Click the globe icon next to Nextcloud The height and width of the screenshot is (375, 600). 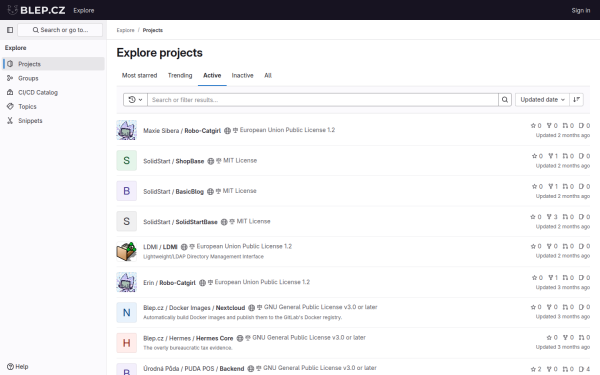point(251,308)
